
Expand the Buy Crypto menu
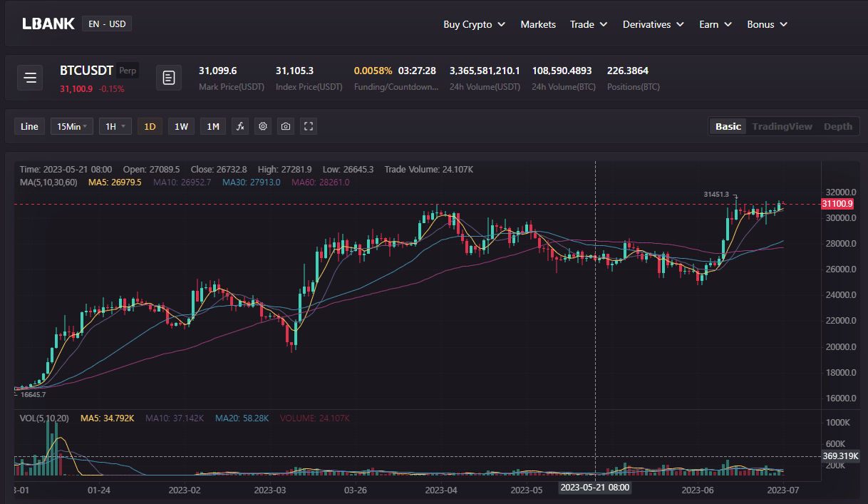(474, 24)
